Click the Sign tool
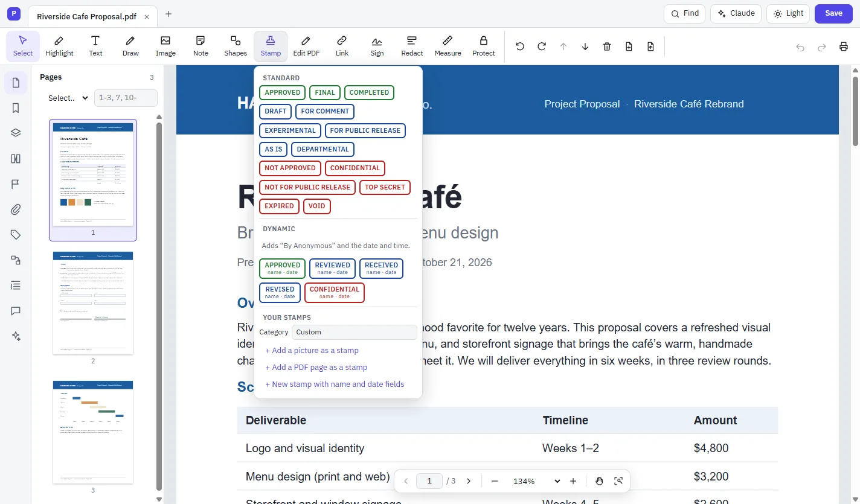The image size is (860, 504). coord(377,46)
